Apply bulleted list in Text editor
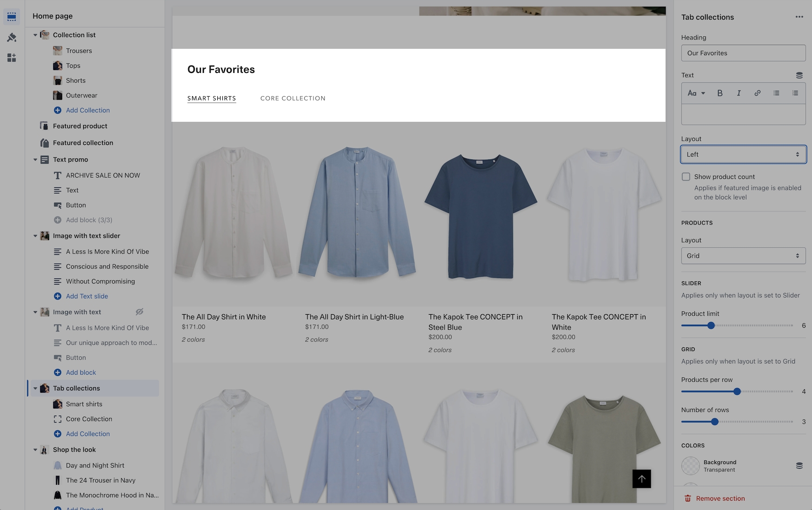Image resolution: width=812 pixels, height=510 pixels. pyautogui.click(x=776, y=93)
